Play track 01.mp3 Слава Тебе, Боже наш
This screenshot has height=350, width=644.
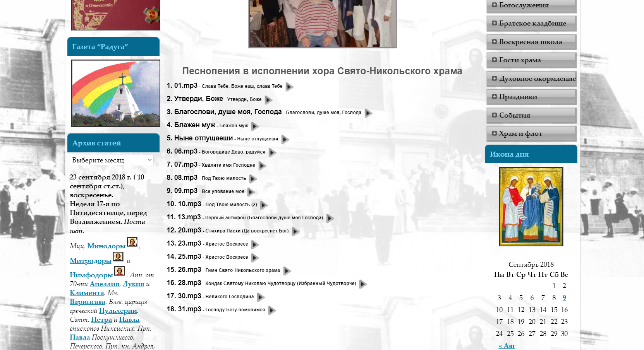[289, 87]
